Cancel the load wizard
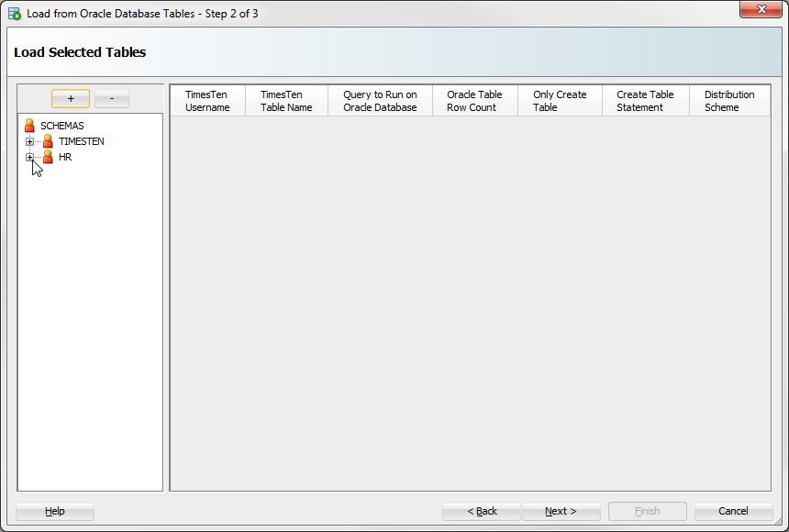The height and width of the screenshot is (532, 789). 734,512
